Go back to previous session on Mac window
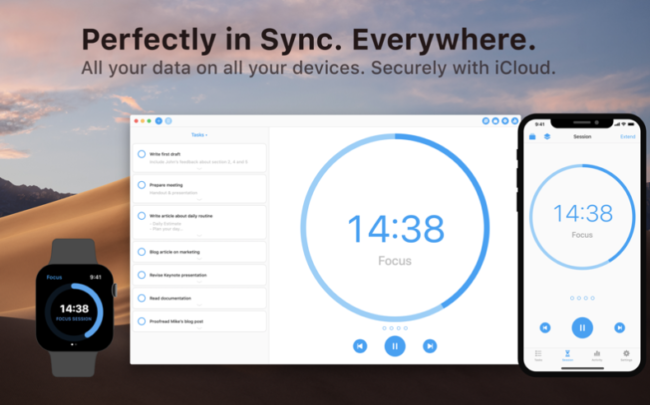The image size is (650, 405). 360,346
